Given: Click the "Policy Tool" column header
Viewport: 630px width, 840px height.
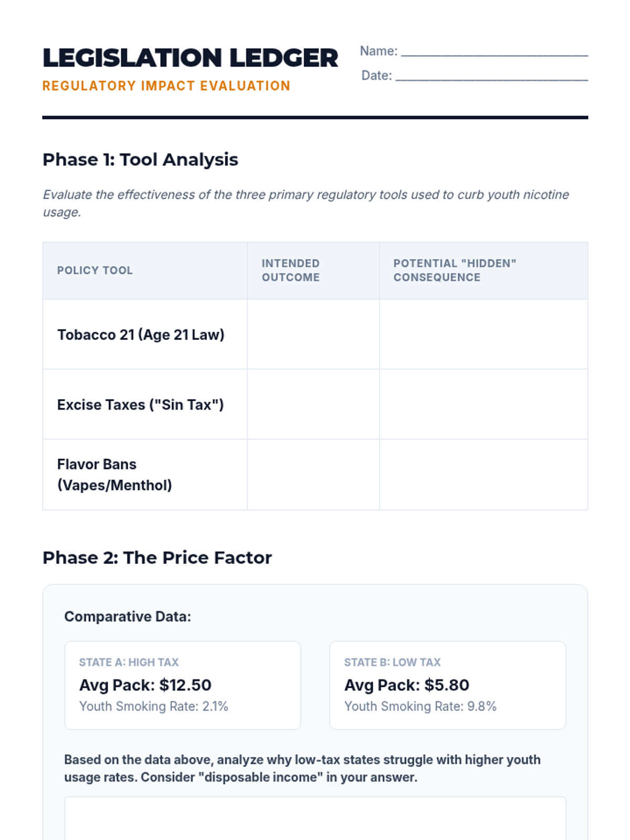Looking at the screenshot, I should (95, 270).
